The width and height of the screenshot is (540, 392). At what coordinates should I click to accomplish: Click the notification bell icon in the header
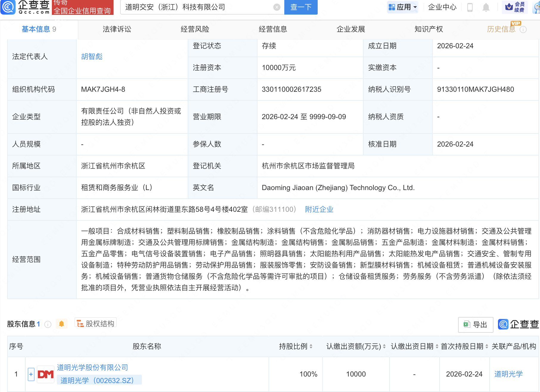tap(486, 7)
